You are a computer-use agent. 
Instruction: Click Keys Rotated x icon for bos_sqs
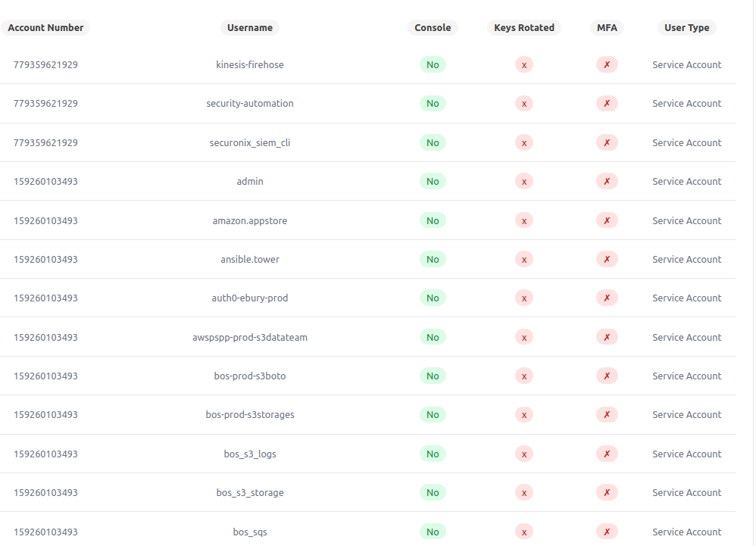coord(524,532)
